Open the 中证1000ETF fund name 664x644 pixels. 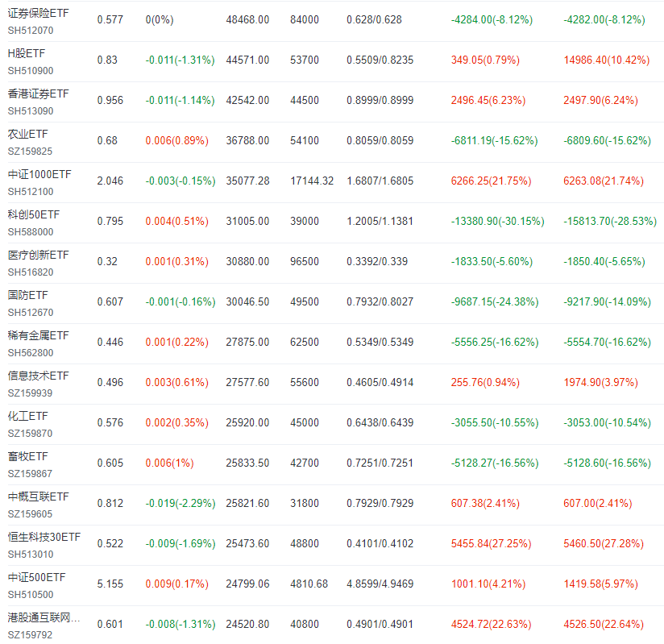39,175
